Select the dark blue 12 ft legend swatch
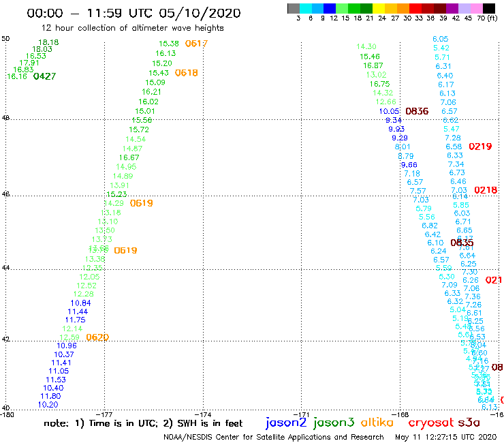This screenshot has height=443, width=504. 330,8
